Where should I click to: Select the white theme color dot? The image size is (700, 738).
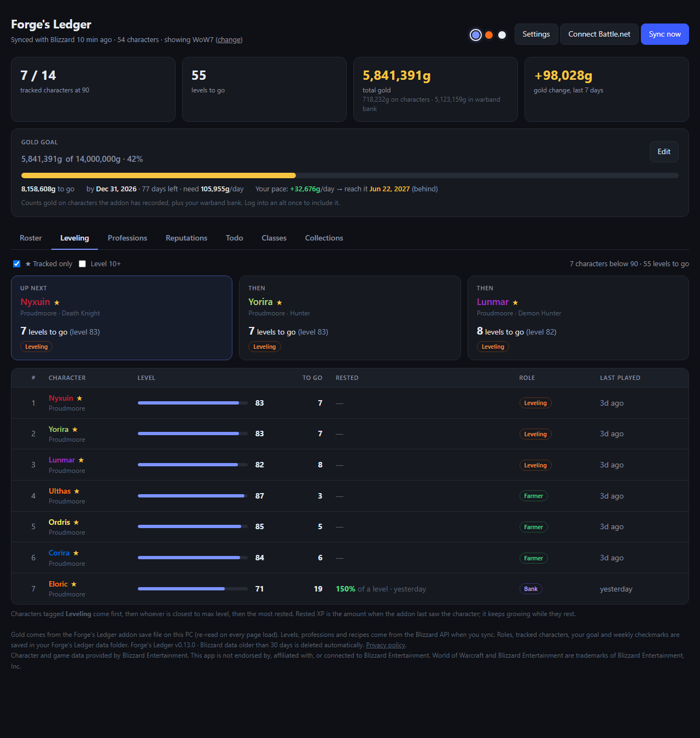point(502,35)
